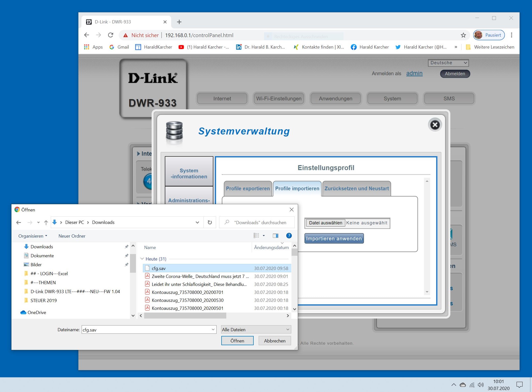Open the Deutsche language dropdown

point(448,63)
